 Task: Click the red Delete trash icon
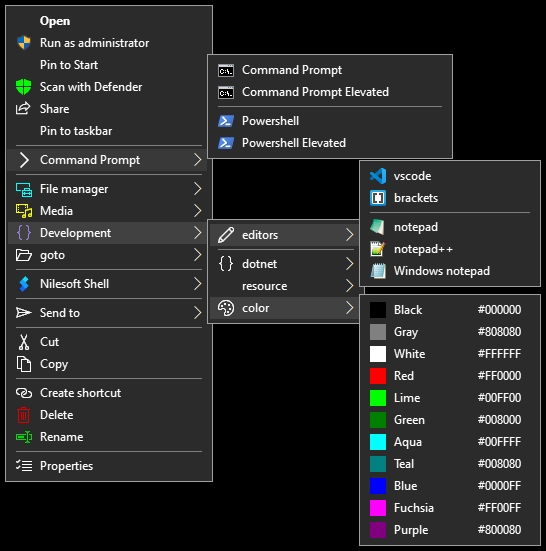click(x=24, y=415)
